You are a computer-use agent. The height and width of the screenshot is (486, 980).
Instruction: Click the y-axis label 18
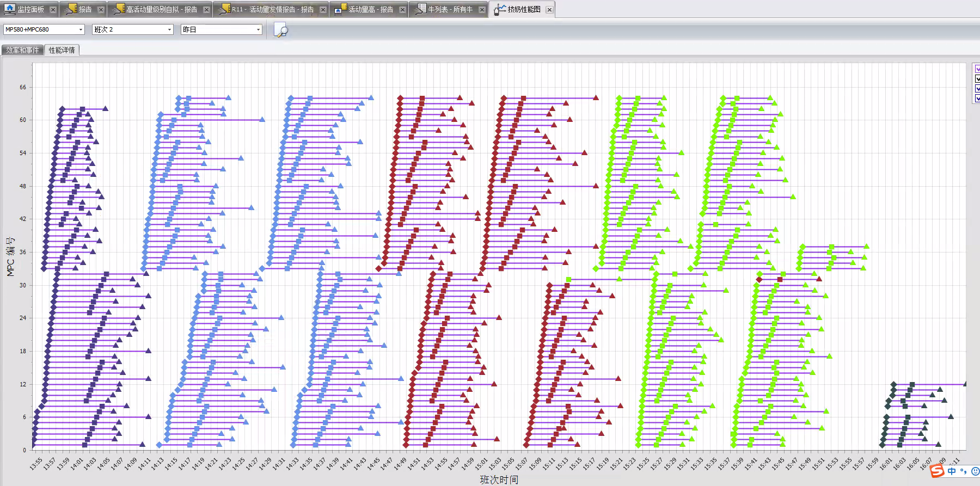pyautogui.click(x=23, y=351)
